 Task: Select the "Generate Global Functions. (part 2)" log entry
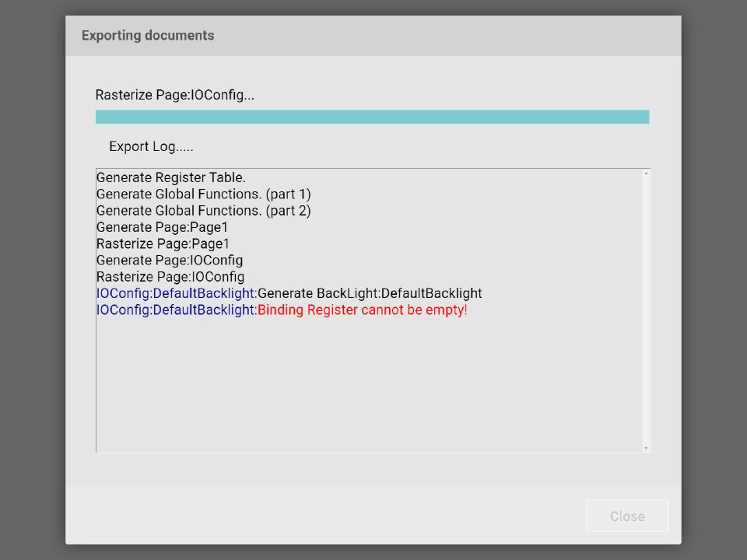tap(204, 211)
